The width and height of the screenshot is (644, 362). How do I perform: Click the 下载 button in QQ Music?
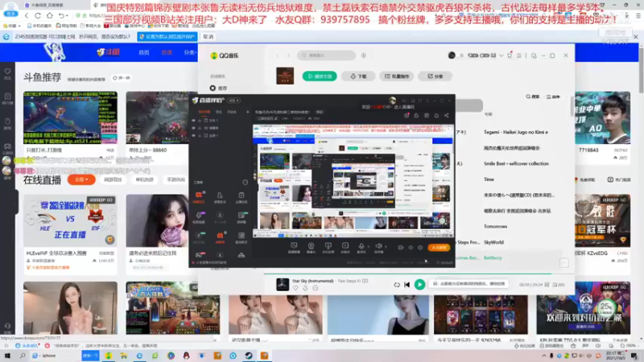coord(358,76)
